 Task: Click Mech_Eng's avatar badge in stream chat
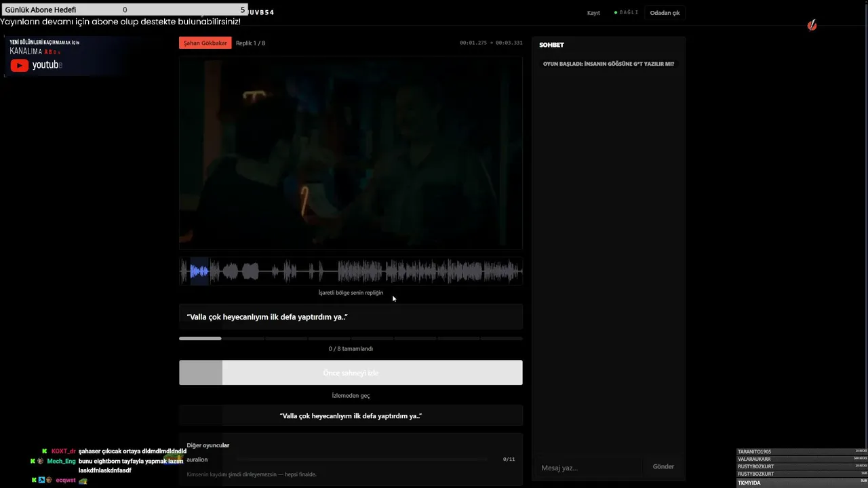coord(41,461)
